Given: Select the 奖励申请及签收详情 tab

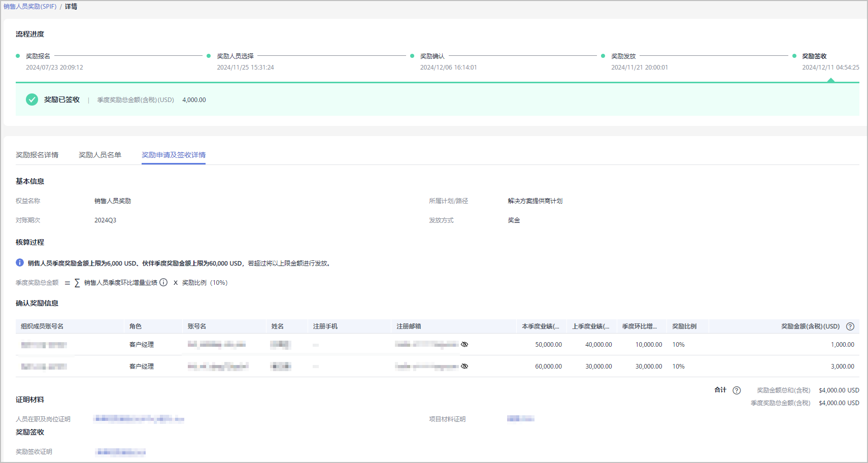Looking at the screenshot, I should point(174,155).
